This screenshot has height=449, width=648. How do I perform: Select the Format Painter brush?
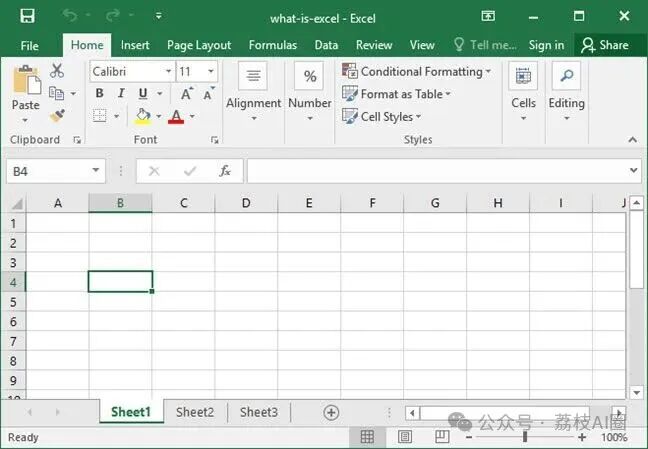57,116
